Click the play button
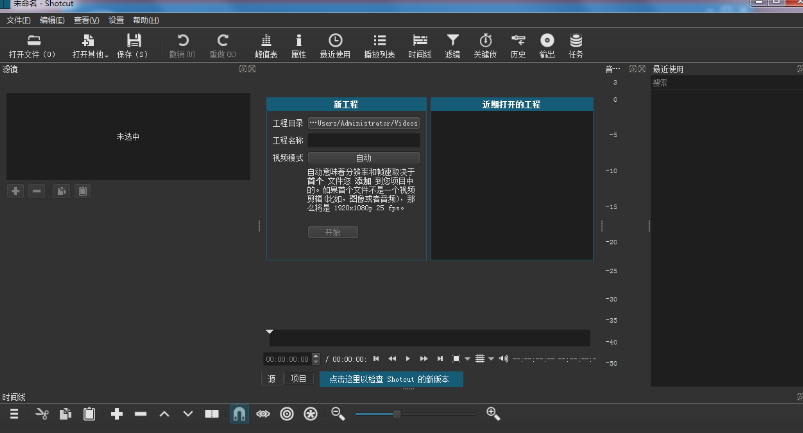Screen dimensions: 803x433 pyautogui.click(x=408, y=359)
